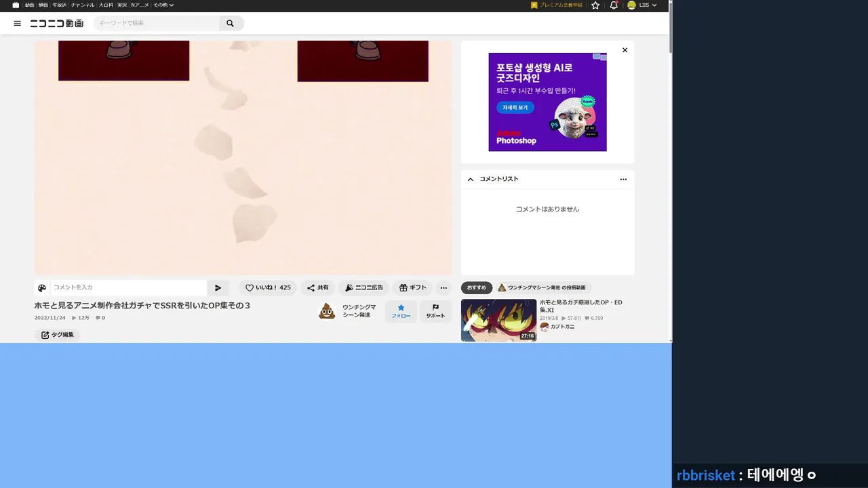Open ウンチングマシーン発進 uploader name link

(x=359, y=311)
